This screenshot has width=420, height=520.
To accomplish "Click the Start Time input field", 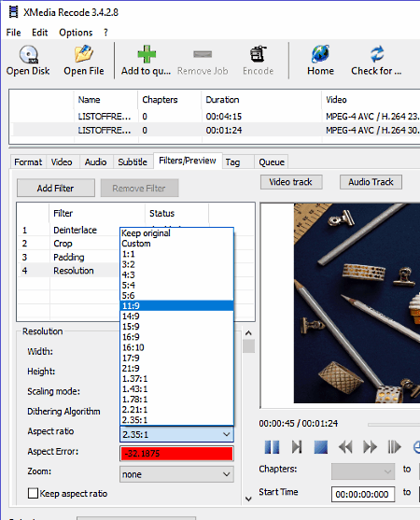I will click(x=363, y=494).
